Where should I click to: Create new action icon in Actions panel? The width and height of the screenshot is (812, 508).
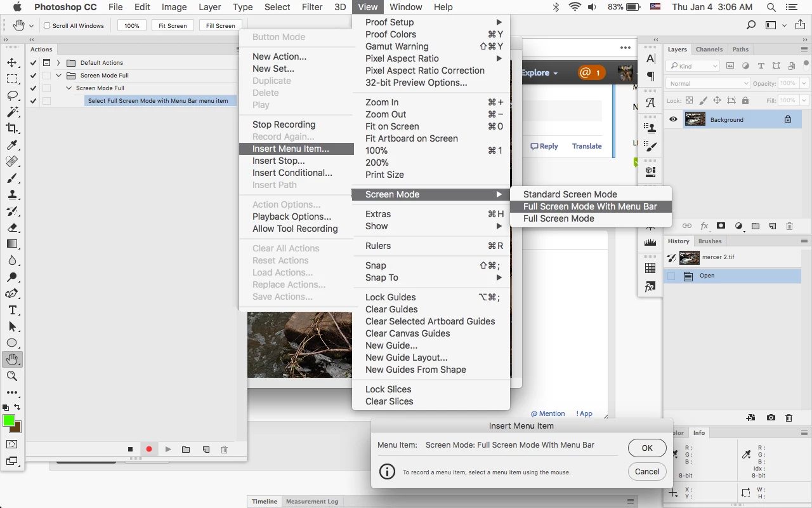coord(206,449)
